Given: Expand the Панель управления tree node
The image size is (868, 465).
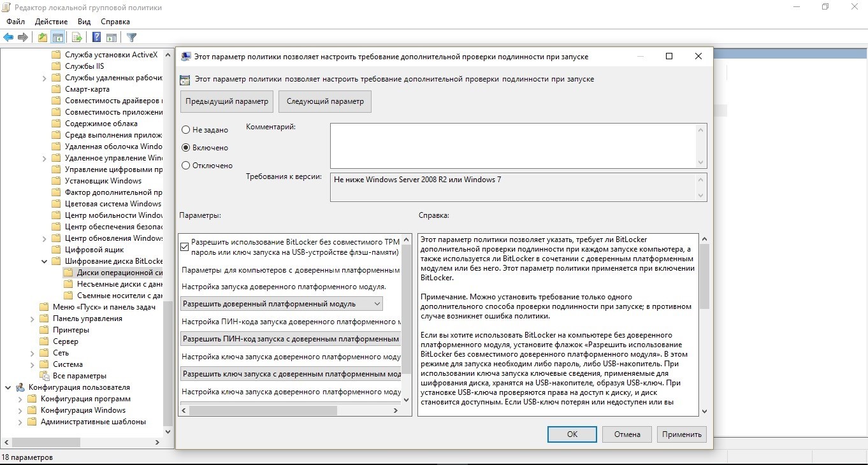Looking at the screenshot, I should (32, 318).
